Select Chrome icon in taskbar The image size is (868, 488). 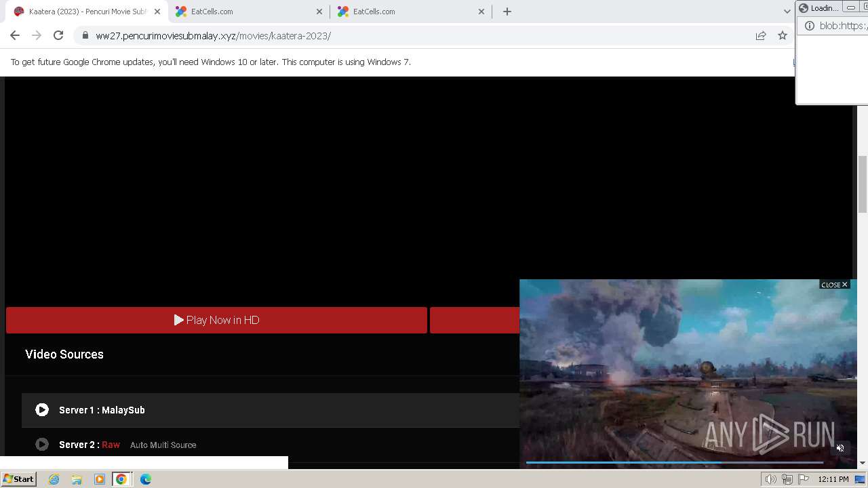click(121, 479)
